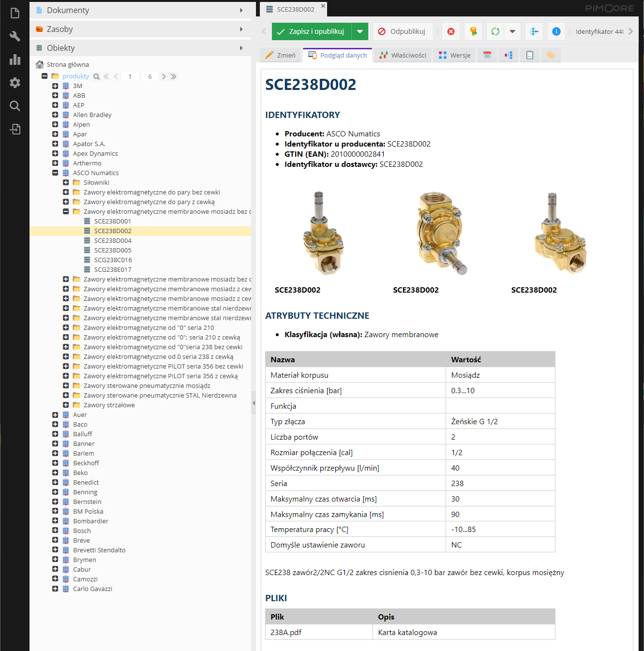
Task: Click the show-in-tree icon in toolbar
Action: click(x=535, y=31)
